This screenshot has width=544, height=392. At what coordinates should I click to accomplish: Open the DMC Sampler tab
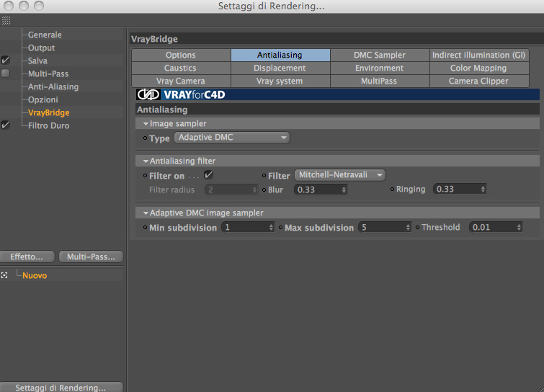[380, 55]
